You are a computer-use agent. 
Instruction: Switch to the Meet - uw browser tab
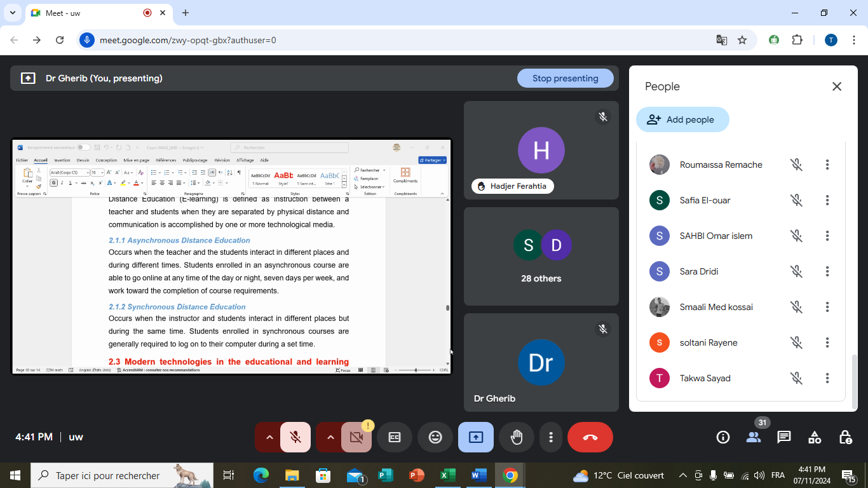[x=89, y=13]
